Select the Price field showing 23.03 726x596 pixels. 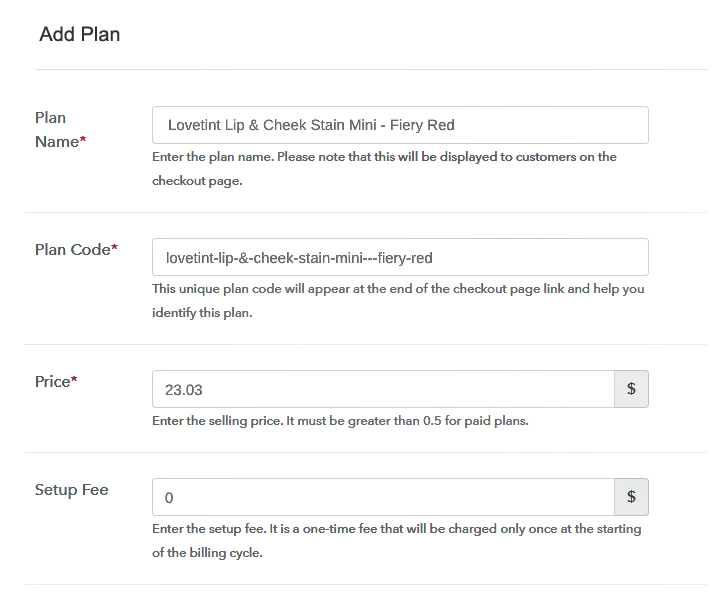383,389
